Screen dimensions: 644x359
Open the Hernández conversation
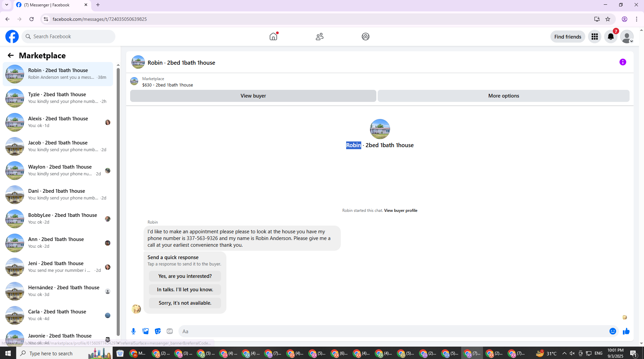pyautogui.click(x=58, y=291)
